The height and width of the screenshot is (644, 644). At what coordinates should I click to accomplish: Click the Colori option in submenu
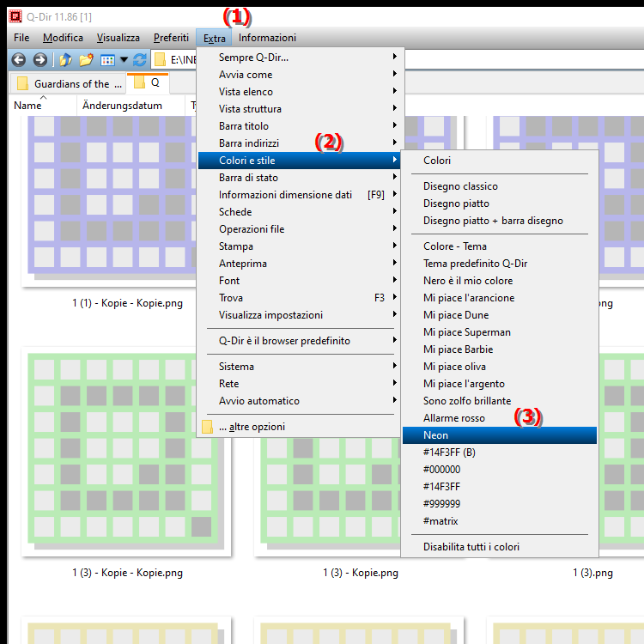pos(500,161)
